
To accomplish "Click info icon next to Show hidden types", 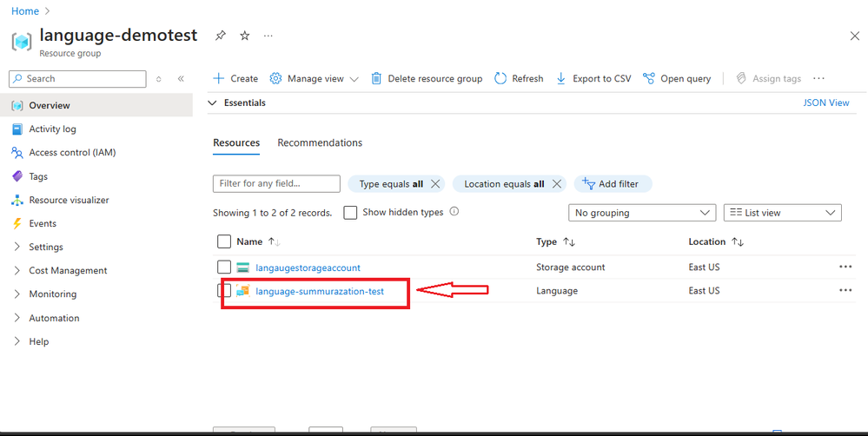I will (454, 211).
